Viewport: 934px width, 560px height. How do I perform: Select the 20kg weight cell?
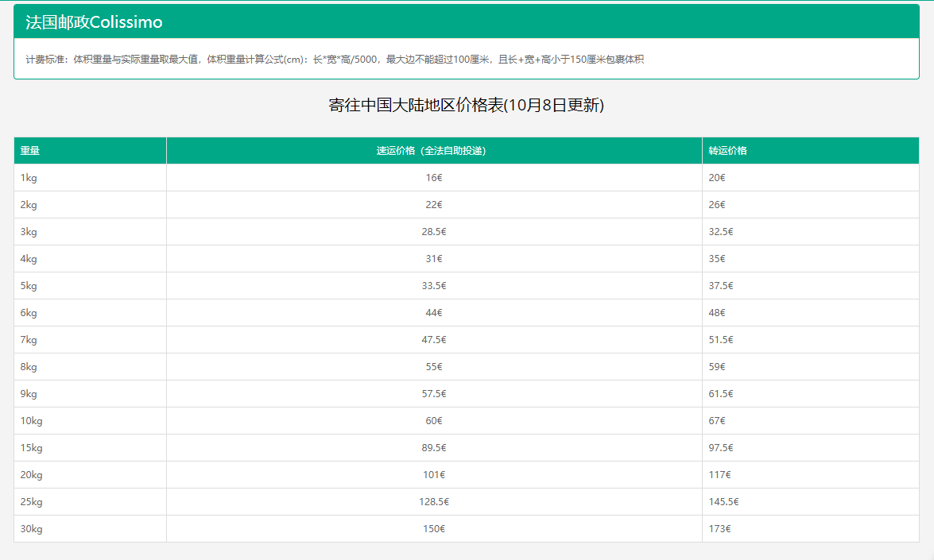(90, 475)
